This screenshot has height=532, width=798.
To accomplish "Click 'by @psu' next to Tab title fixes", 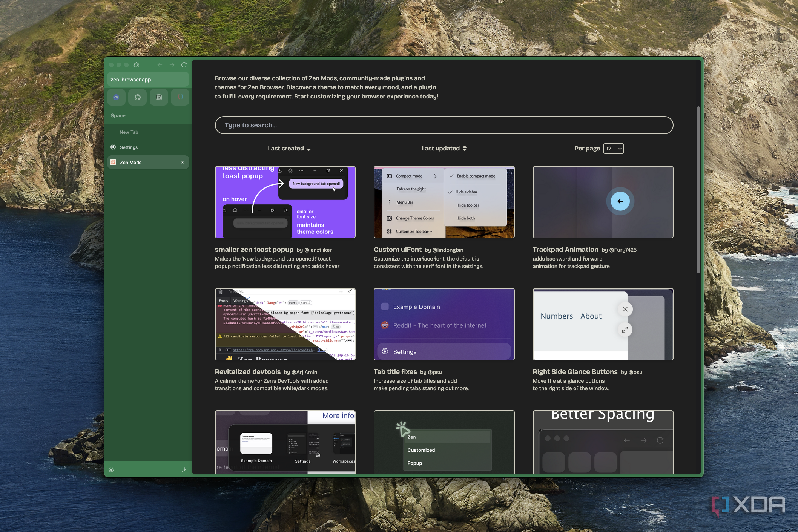I will tap(431, 372).
